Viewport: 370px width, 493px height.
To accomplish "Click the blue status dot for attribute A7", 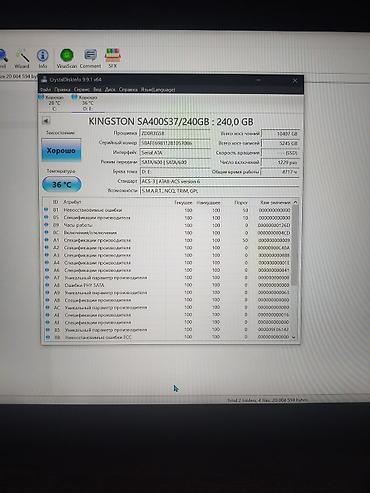I will click(x=47, y=277).
